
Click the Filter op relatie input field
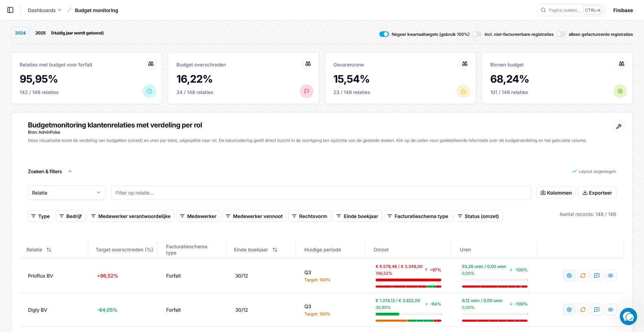click(320, 193)
